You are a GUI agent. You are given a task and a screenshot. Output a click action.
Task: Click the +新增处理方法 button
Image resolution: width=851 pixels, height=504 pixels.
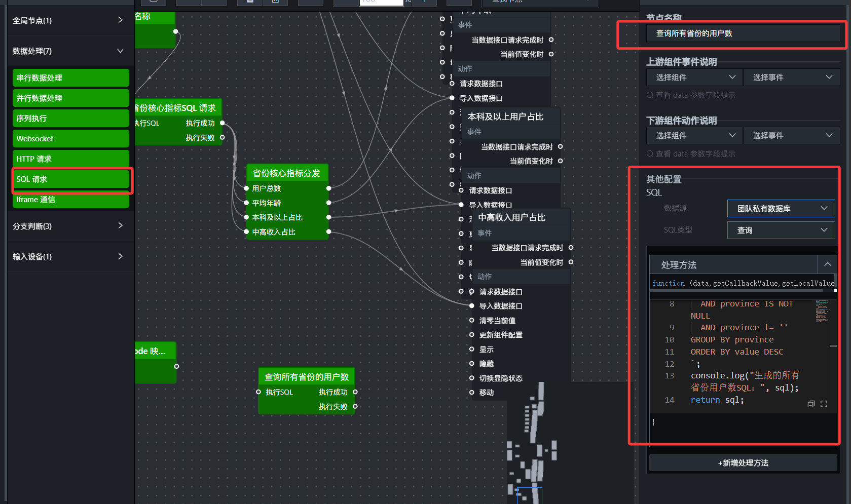click(x=743, y=463)
